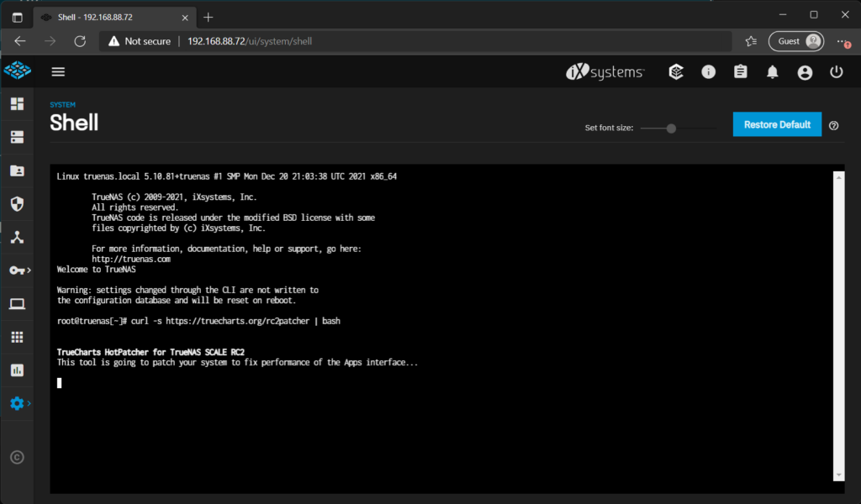This screenshot has width=861, height=504.
Task: Open the Network sidebar icon
Action: (x=17, y=237)
